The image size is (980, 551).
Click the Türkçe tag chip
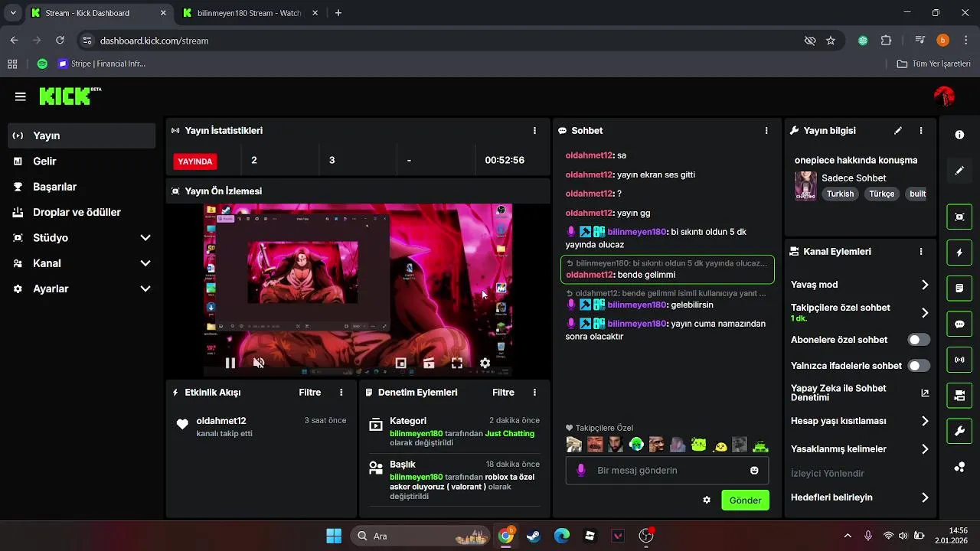click(x=881, y=194)
